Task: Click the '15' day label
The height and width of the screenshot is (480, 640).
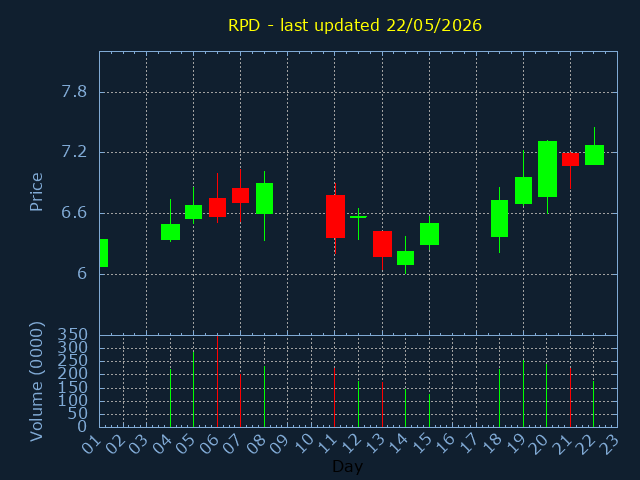Action: (421, 444)
